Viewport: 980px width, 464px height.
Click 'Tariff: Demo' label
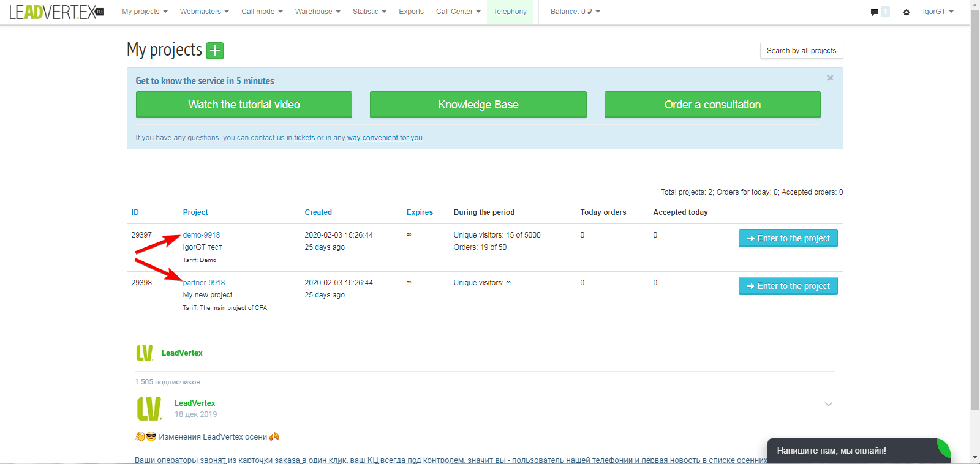pos(199,260)
